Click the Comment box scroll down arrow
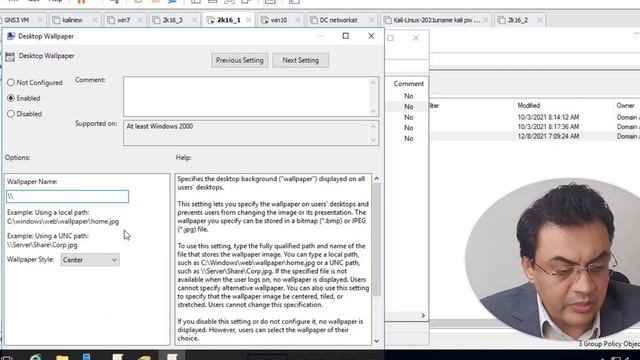The image size is (640, 360). click(x=373, y=111)
